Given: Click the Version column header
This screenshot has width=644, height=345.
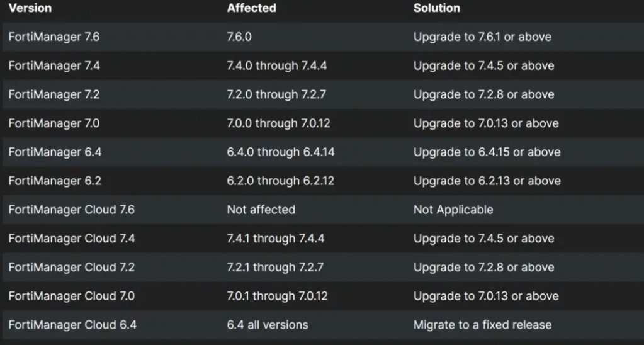Looking at the screenshot, I should (x=30, y=8).
